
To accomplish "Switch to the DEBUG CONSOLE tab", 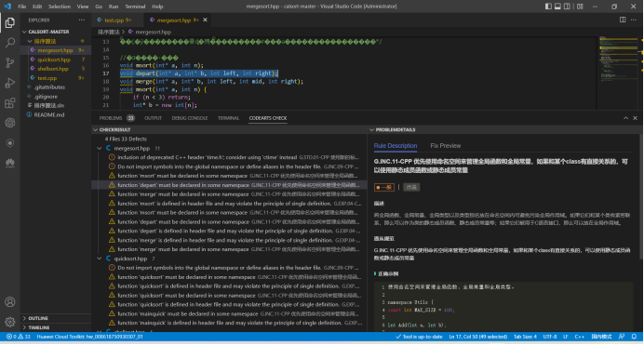I will (190, 118).
